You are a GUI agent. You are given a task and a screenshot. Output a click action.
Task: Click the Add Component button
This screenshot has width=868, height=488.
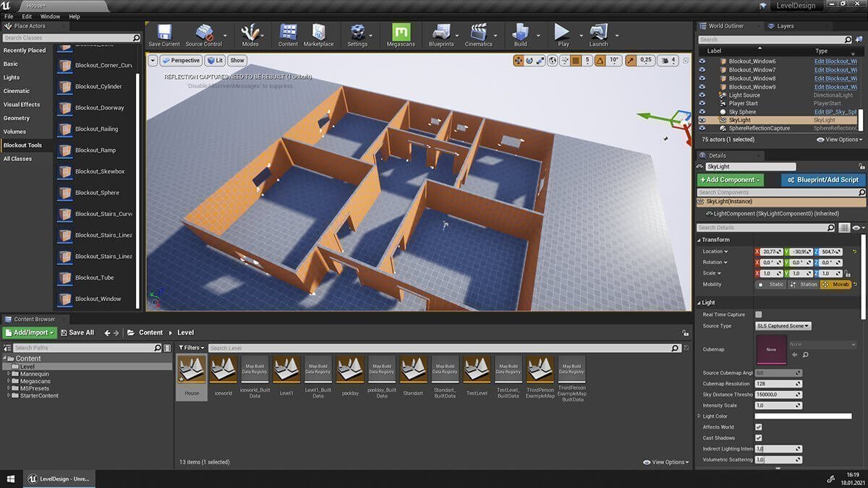(730, 180)
